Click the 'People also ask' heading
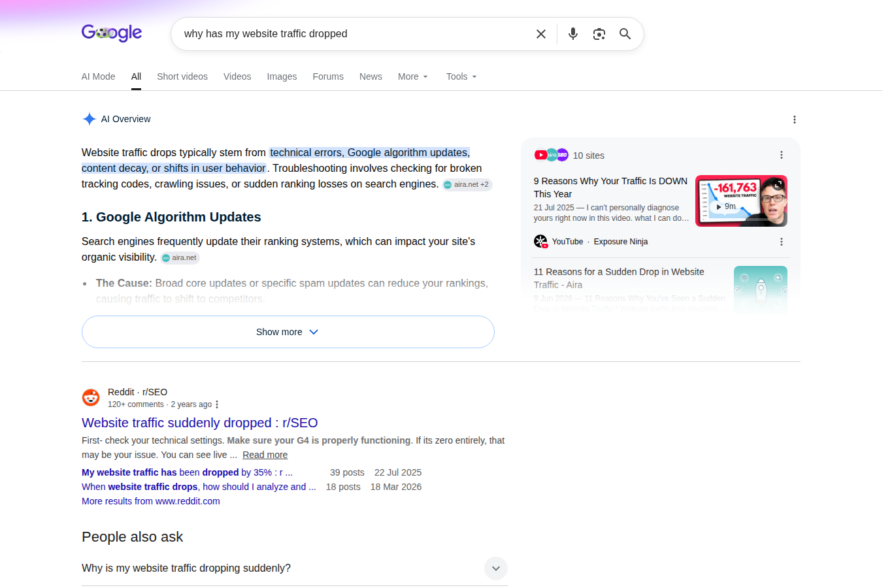 point(132,537)
